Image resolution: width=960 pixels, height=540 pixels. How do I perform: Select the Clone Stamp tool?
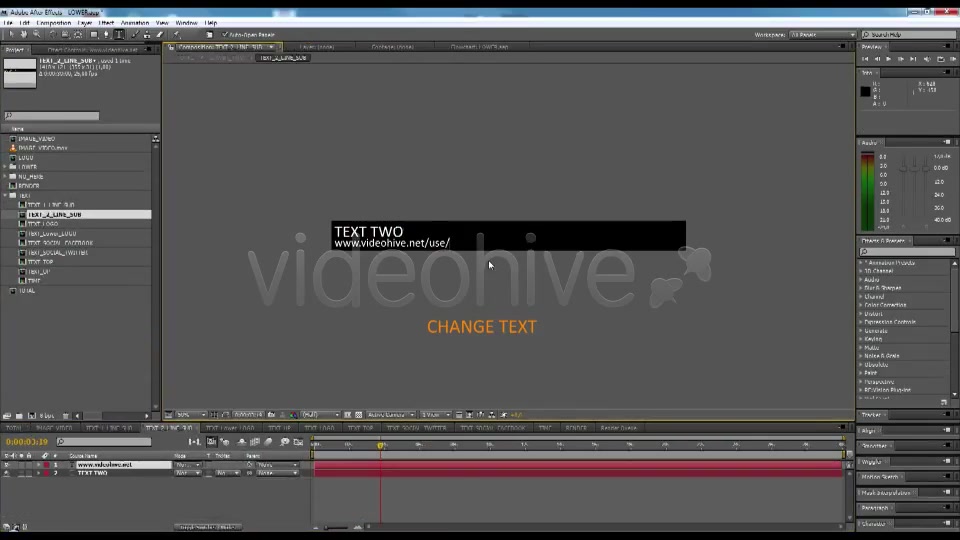[147, 35]
